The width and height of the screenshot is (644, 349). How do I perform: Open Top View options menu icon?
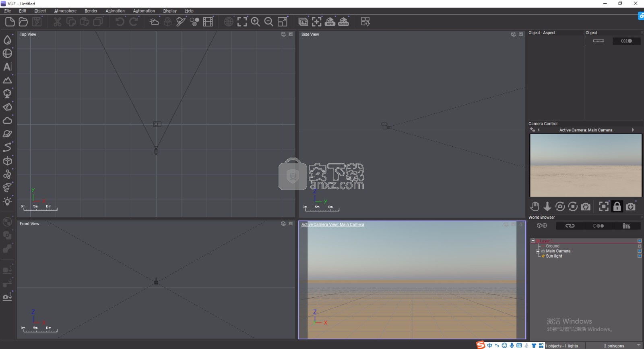(291, 34)
